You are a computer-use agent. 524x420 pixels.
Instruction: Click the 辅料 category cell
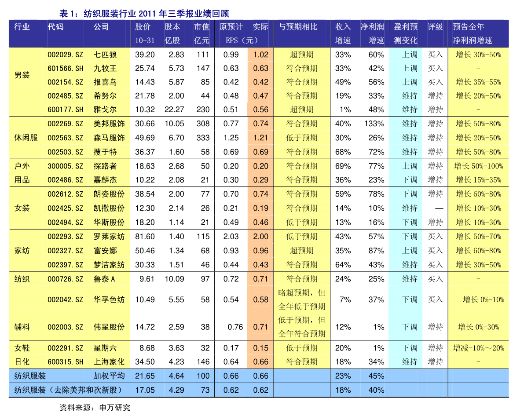[x=22, y=327]
